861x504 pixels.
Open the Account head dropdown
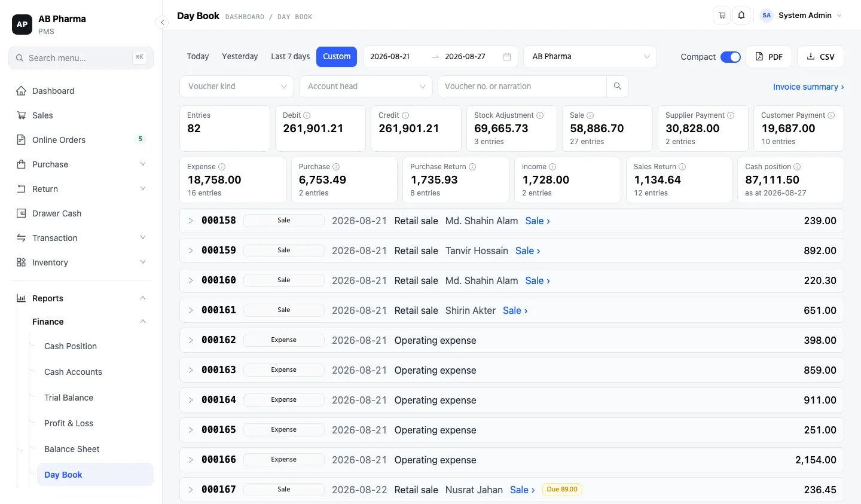tap(366, 87)
